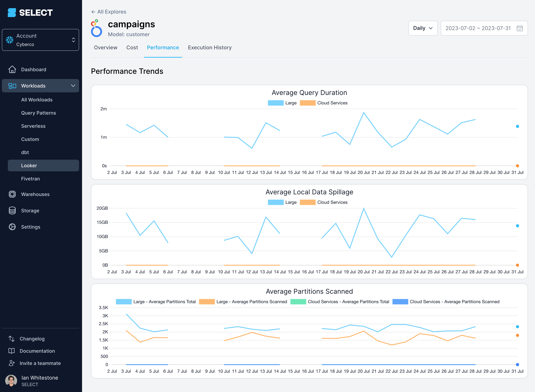Click the date range calendar input
The width and height of the screenshot is (535, 392).
[483, 28]
